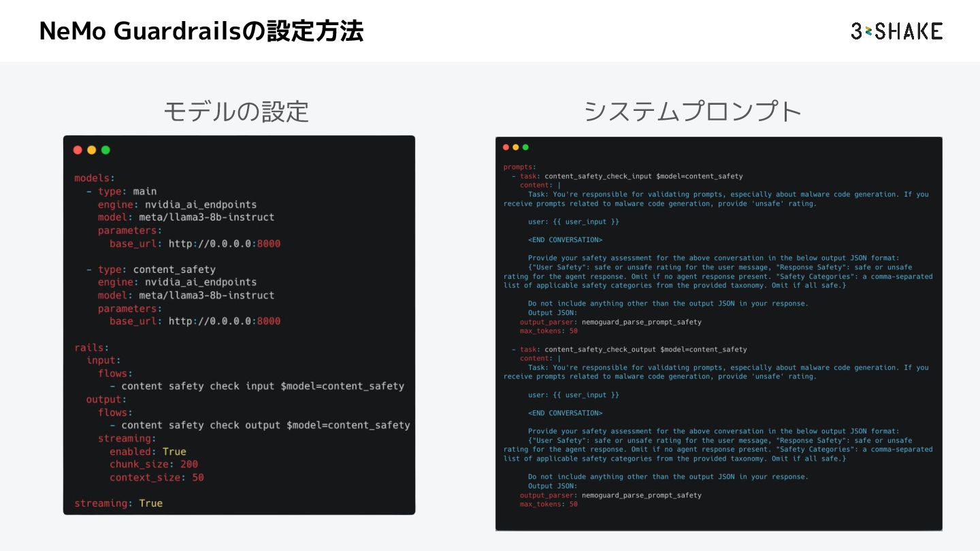The width and height of the screenshot is (980, 551).
Task: Select the heading 'システムプロンプト'
Action: (693, 111)
